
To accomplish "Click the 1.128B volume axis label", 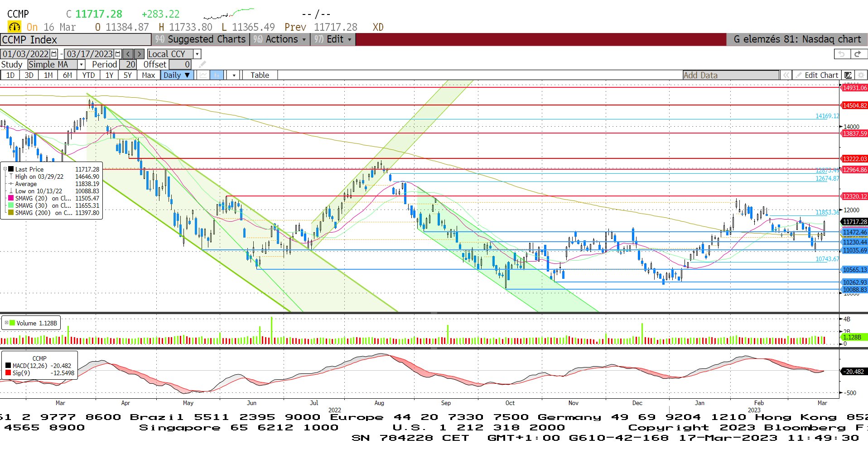I will pyautogui.click(x=854, y=337).
